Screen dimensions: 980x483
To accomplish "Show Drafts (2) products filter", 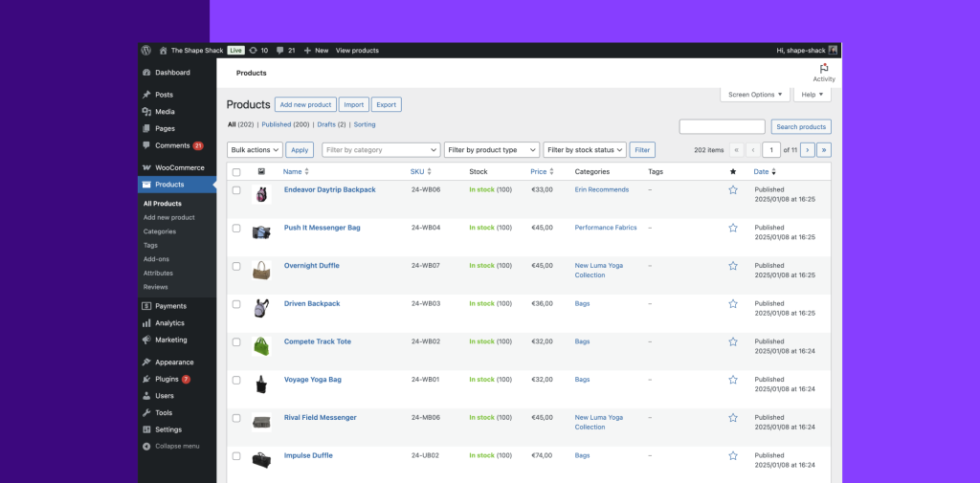I will [x=331, y=125].
